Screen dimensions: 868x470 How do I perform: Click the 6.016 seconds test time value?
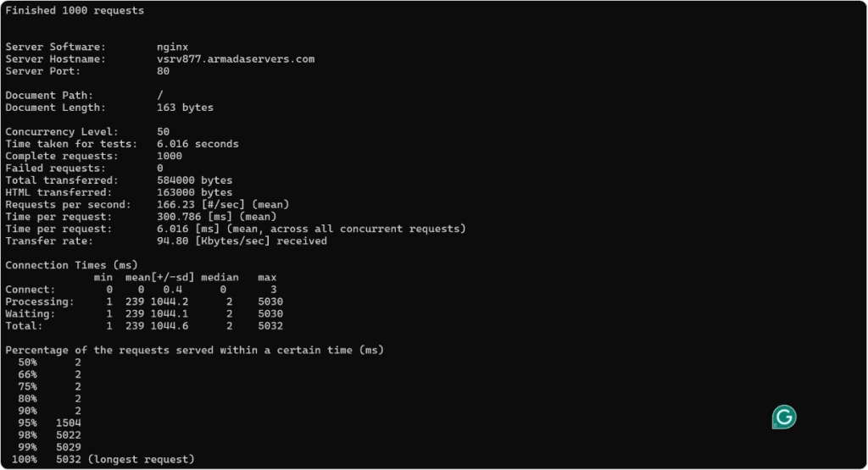pos(198,144)
